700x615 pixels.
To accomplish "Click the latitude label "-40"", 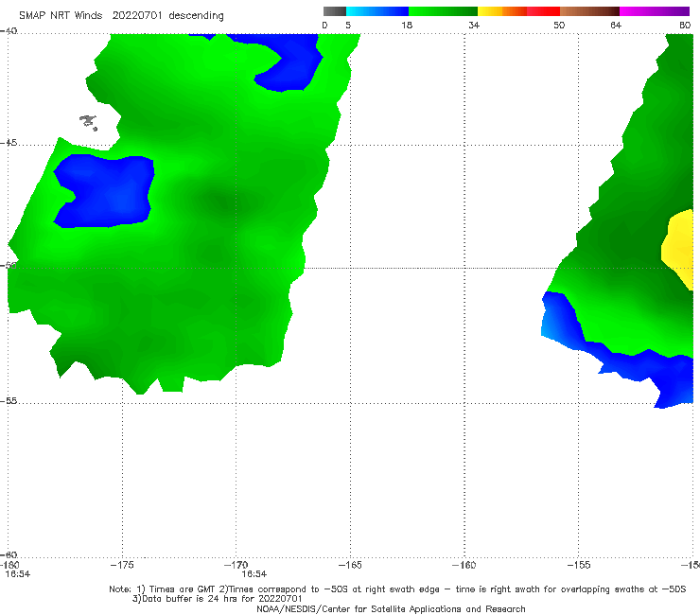I will [x=9, y=31].
